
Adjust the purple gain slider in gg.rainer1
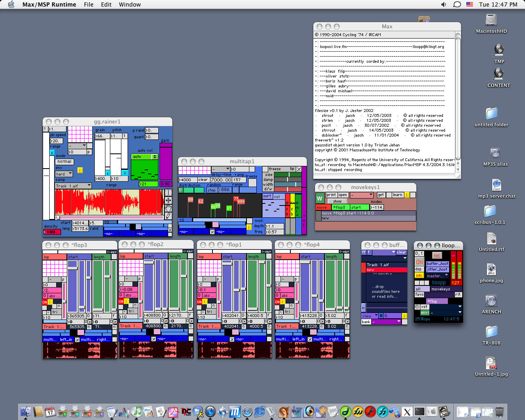pos(166,162)
